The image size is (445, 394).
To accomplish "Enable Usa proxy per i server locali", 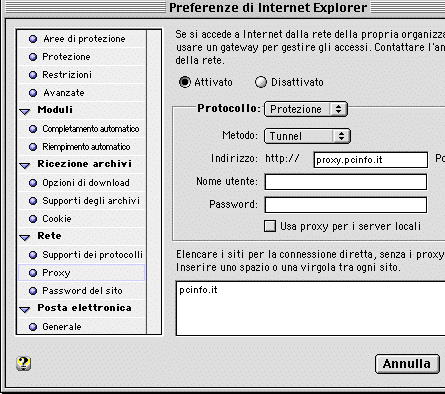I will click(270, 226).
